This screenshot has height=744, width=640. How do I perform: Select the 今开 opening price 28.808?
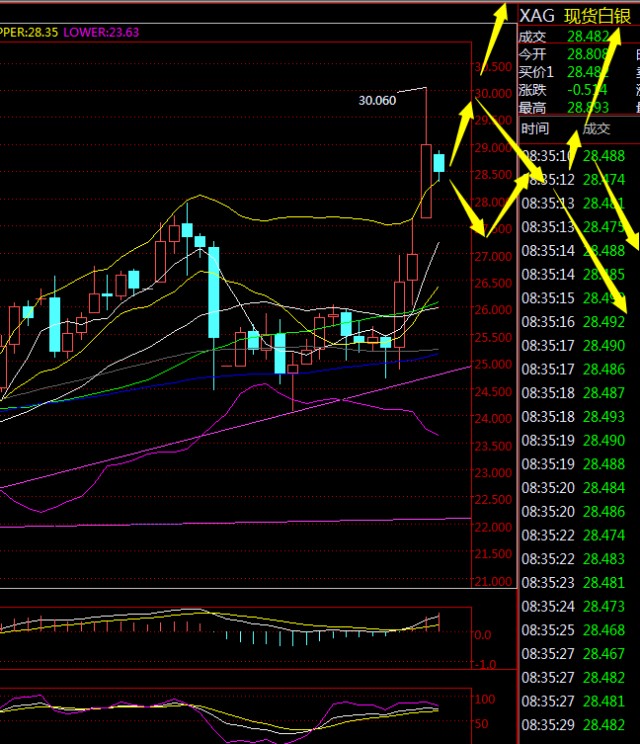[588, 54]
